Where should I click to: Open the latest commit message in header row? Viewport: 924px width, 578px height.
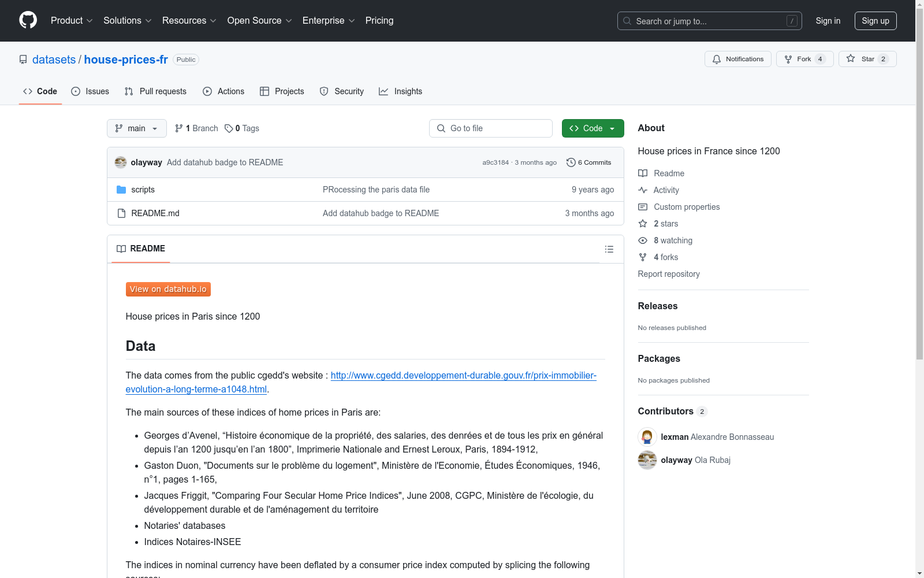[x=225, y=162]
